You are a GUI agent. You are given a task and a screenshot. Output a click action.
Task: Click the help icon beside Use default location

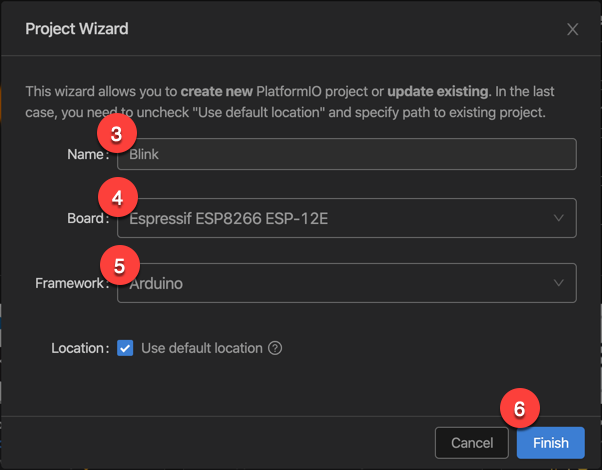(275, 349)
